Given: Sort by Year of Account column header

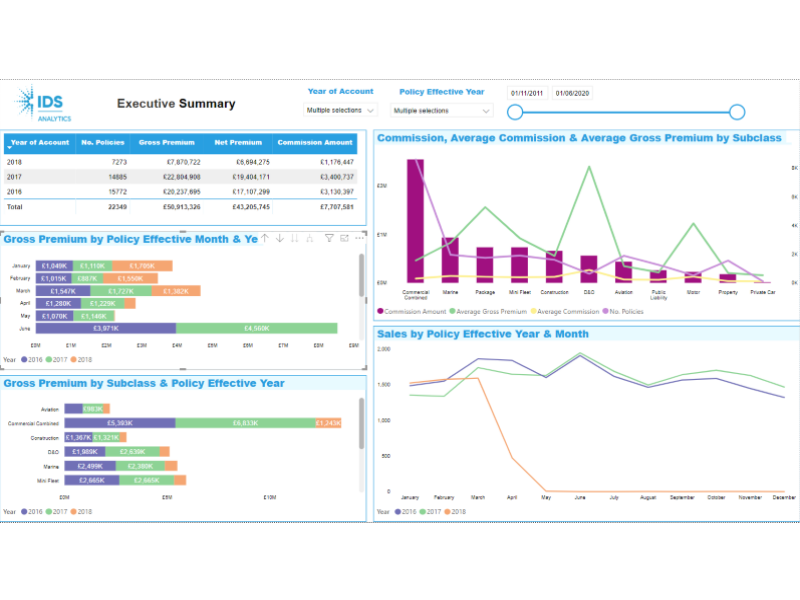Looking at the screenshot, I should 39,143.
